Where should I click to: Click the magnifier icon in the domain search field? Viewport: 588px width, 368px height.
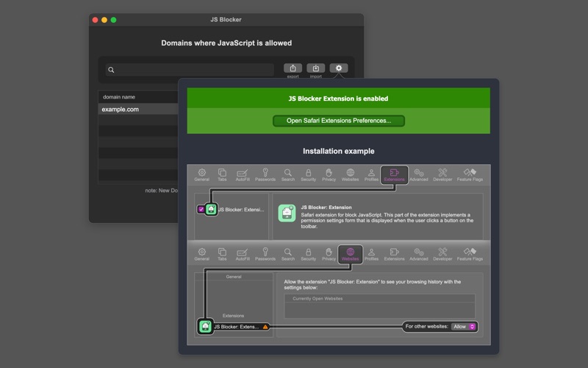click(111, 70)
